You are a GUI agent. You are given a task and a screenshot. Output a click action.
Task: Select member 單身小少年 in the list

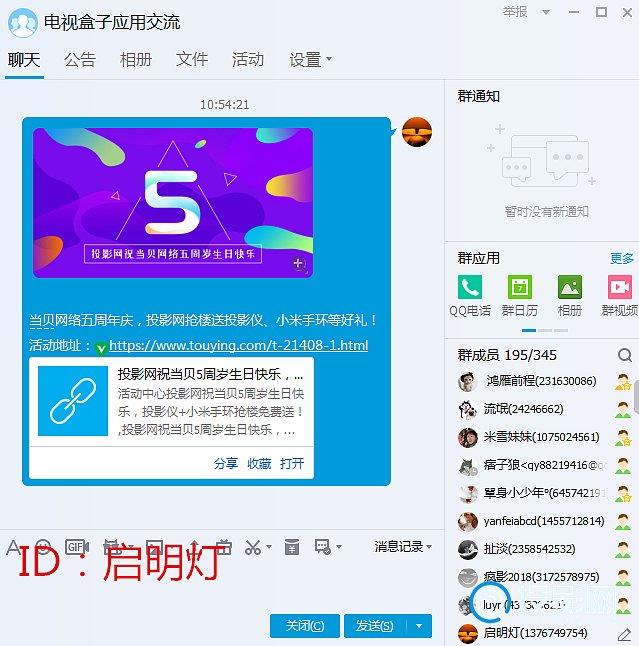544,494
